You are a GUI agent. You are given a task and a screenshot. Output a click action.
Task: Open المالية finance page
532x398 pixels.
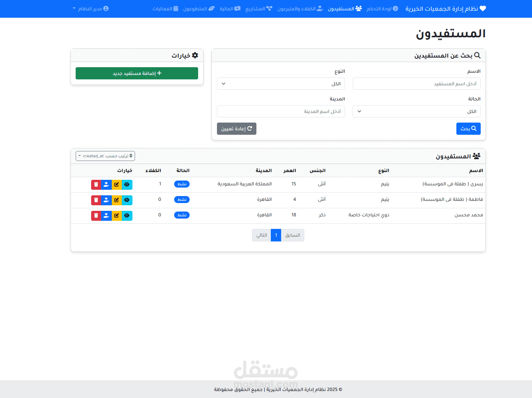pyautogui.click(x=230, y=8)
